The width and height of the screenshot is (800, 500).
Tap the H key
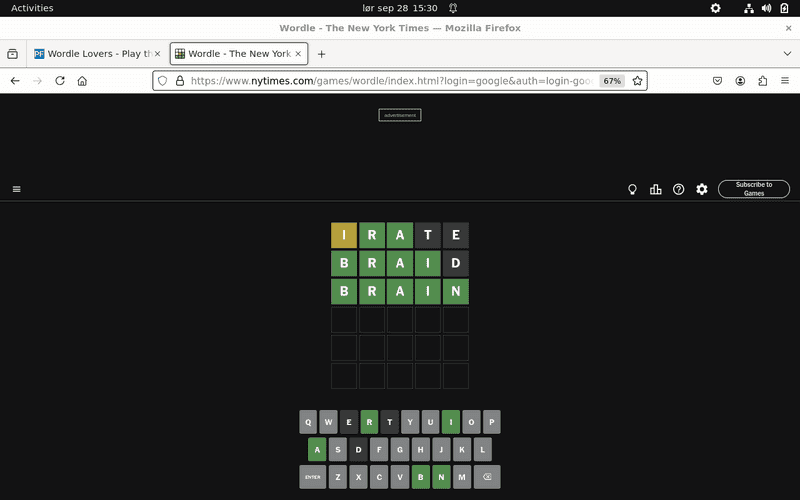(x=420, y=449)
